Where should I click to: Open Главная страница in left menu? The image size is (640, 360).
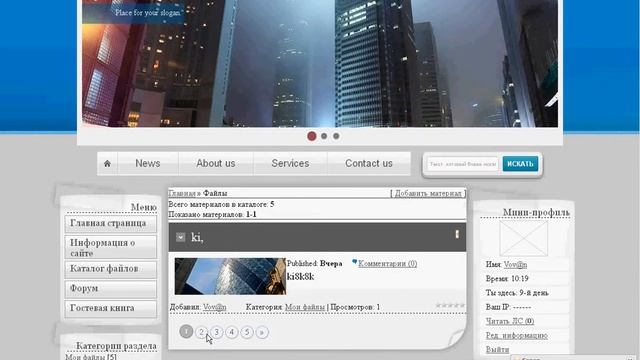click(111, 224)
